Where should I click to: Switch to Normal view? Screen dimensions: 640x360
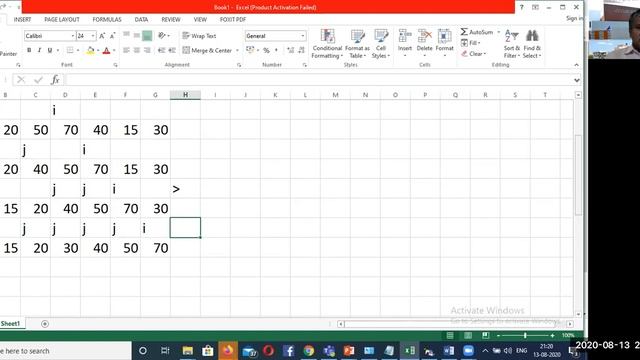click(450, 336)
